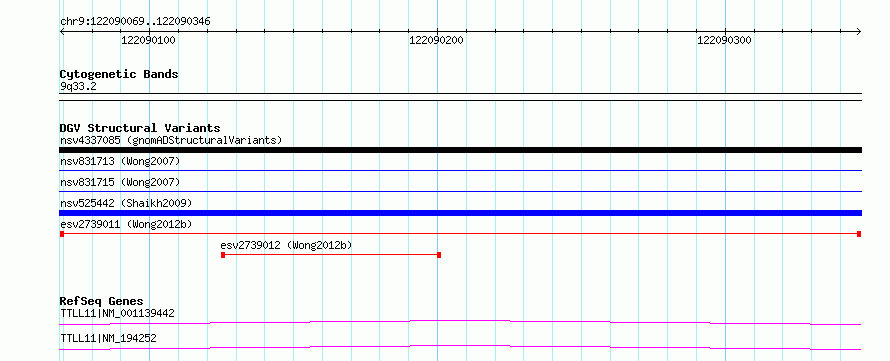
Task: Click the esv2739011 (Wong2012b) label
Action: (x=126, y=224)
